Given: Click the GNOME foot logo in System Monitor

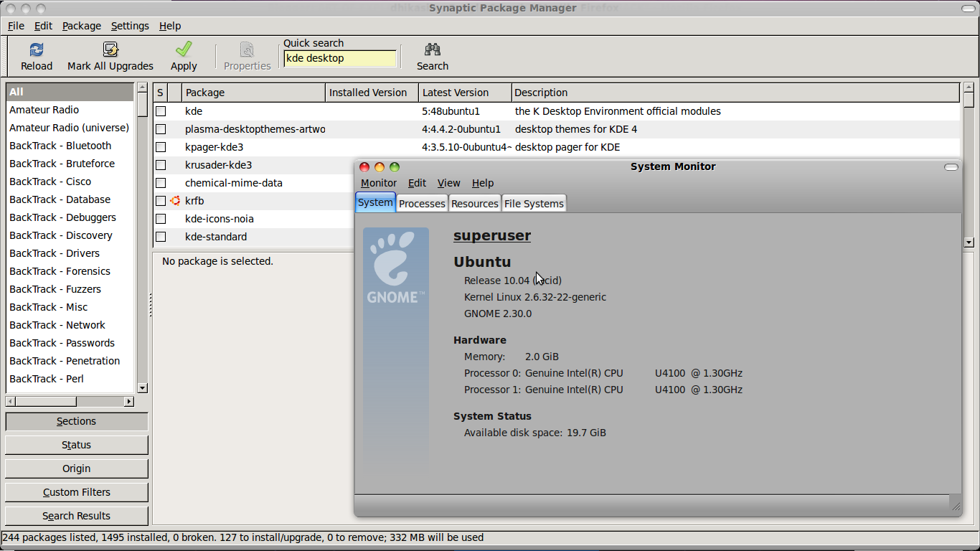Looking at the screenshot, I should click(x=396, y=266).
